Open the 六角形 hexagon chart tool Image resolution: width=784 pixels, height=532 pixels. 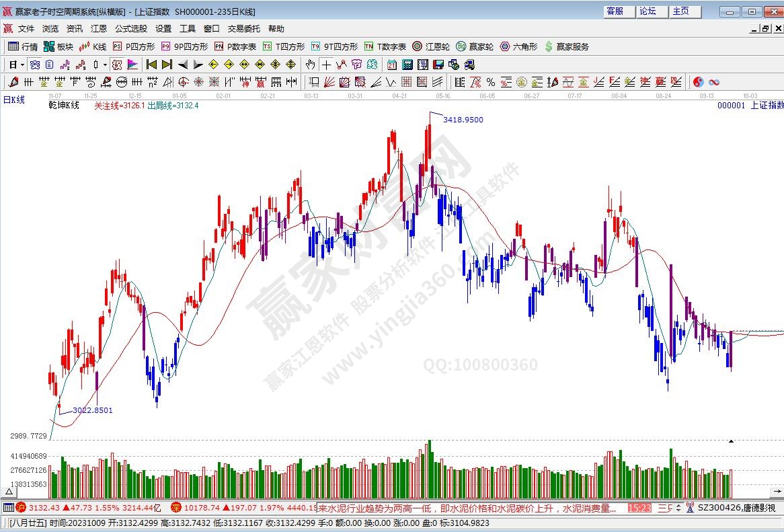coord(518,46)
